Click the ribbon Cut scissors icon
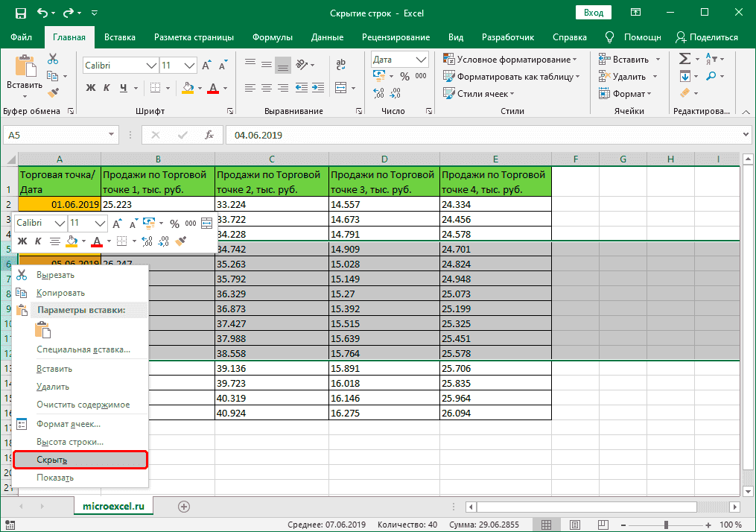This screenshot has height=532, width=756. click(53, 59)
